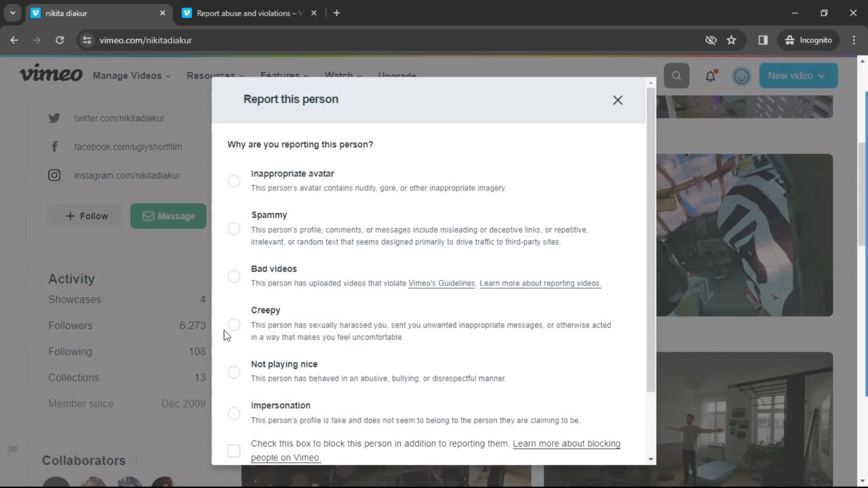The width and height of the screenshot is (868, 488).
Task: Close the Report abuse and violations tab
Action: coord(314,13)
